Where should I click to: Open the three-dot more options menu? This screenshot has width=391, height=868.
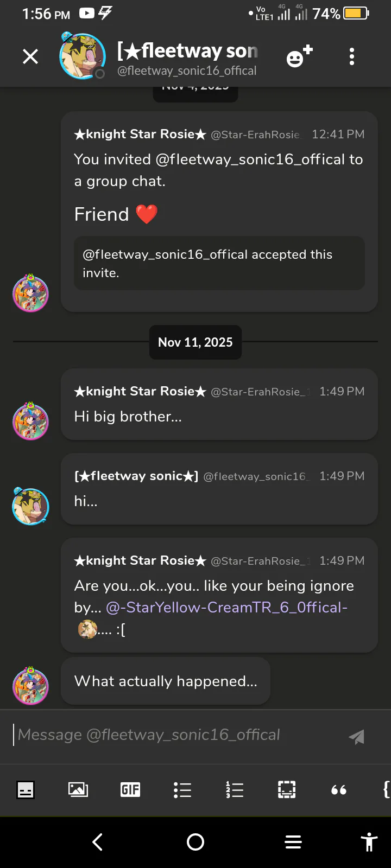[352, 56]
